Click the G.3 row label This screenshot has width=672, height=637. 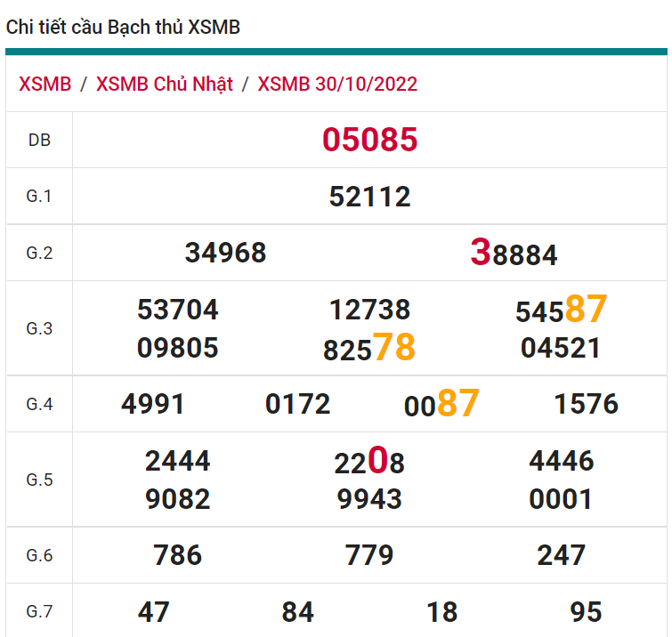click(x=39, y=328)
